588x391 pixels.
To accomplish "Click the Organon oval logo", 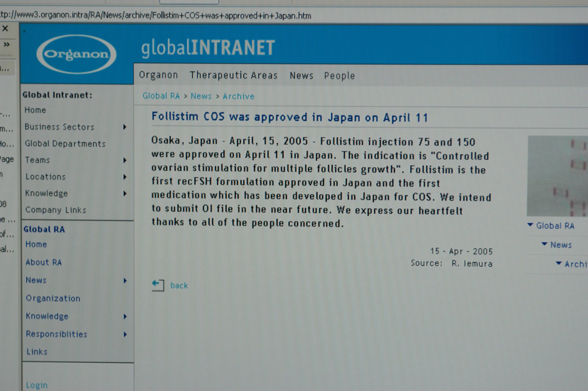I will click(x=76, y=54).
